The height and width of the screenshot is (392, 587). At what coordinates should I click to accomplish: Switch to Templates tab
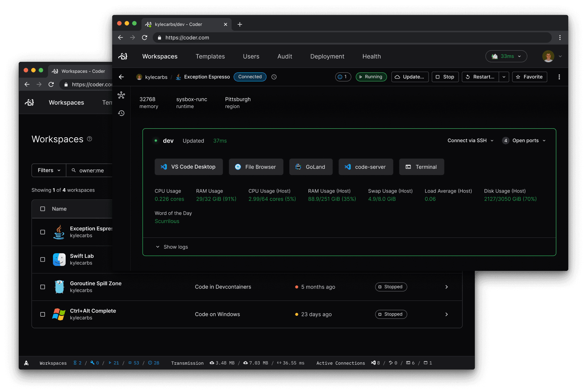(210, 56)
